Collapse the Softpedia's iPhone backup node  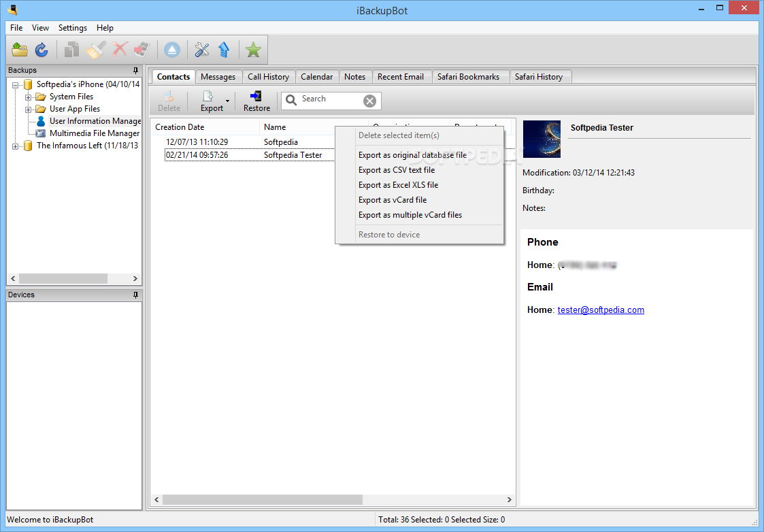(15, 85)
